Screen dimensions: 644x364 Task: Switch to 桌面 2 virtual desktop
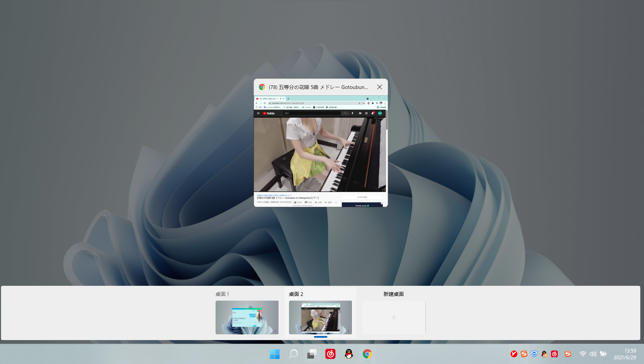click(320, 317)
